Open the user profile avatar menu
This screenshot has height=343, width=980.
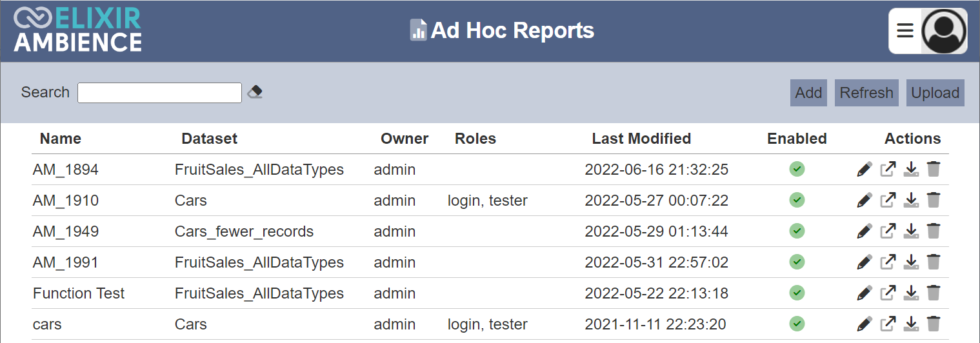point(944,31)
